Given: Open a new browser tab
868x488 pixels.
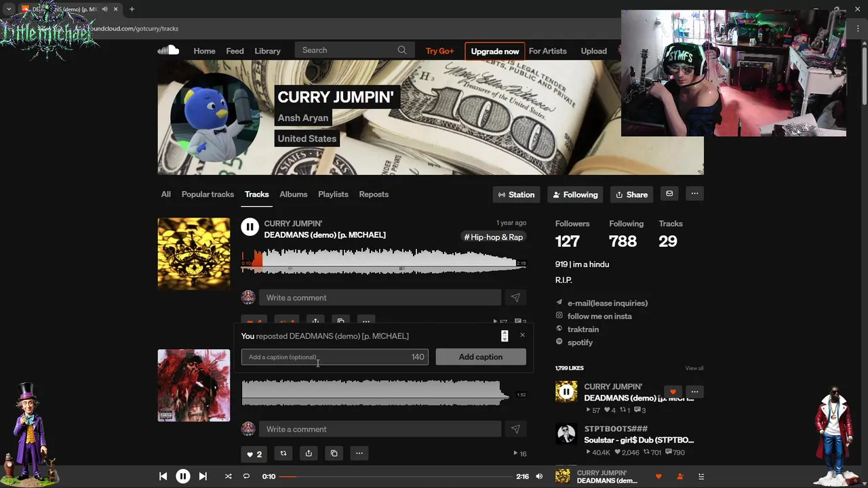Looking at the screenshot, I should (x=132, y=9).
